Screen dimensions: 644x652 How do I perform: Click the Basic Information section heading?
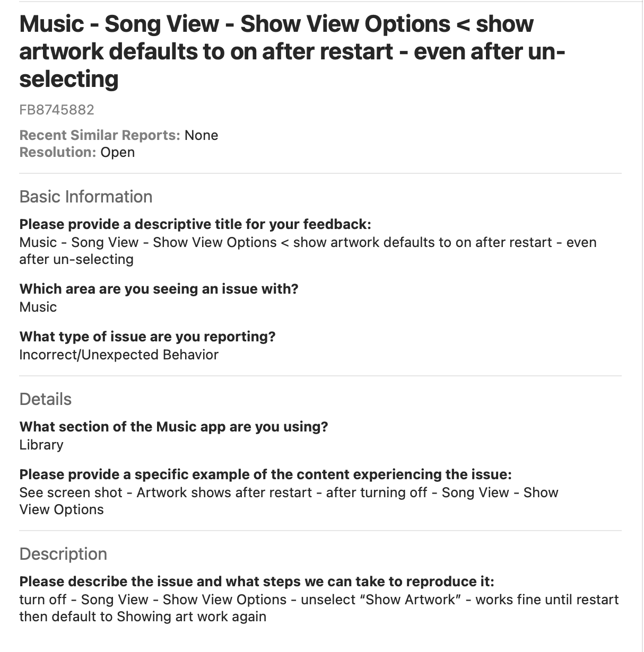(86, 197)
